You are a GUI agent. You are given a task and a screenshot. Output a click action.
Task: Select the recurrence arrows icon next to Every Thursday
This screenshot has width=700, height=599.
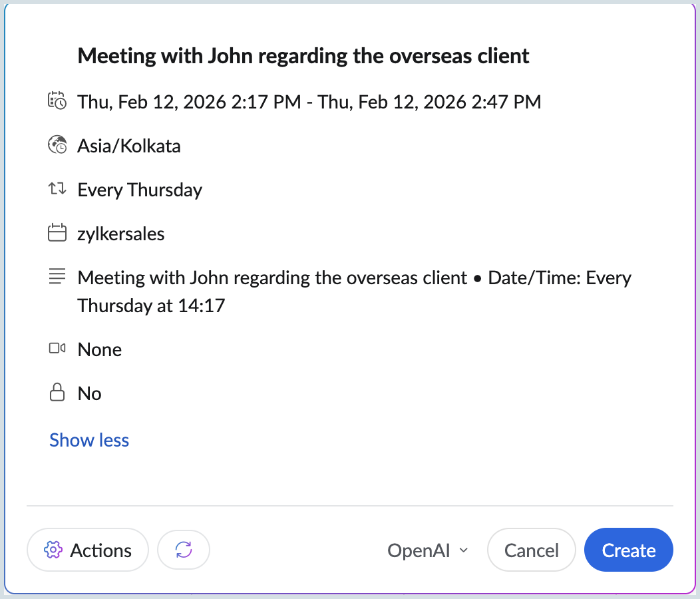[58, 189]
